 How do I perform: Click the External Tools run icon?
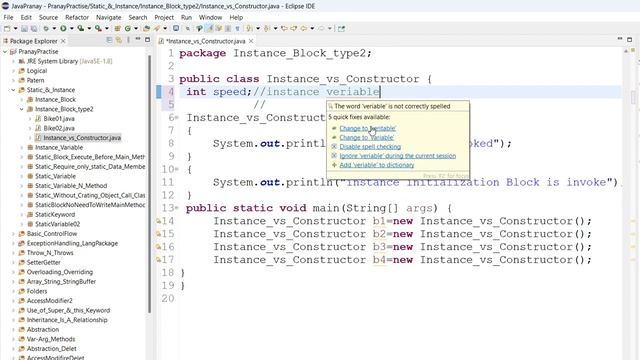[x=98, y=29]
